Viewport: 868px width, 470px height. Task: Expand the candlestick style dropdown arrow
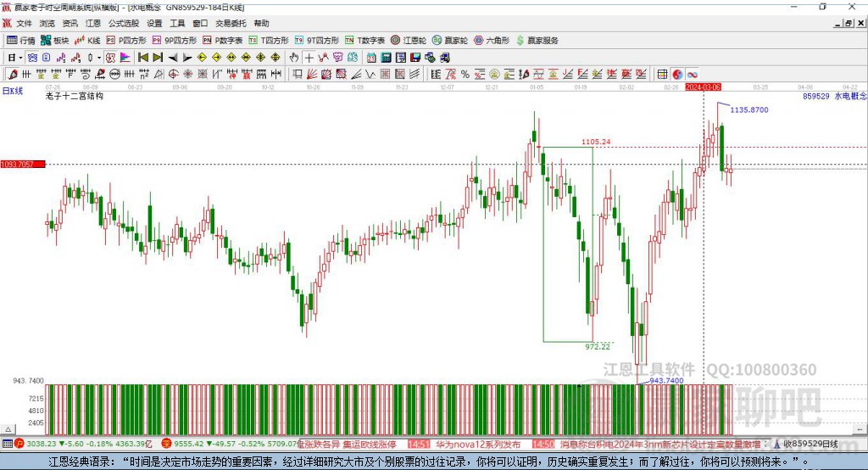pos(98,58)
